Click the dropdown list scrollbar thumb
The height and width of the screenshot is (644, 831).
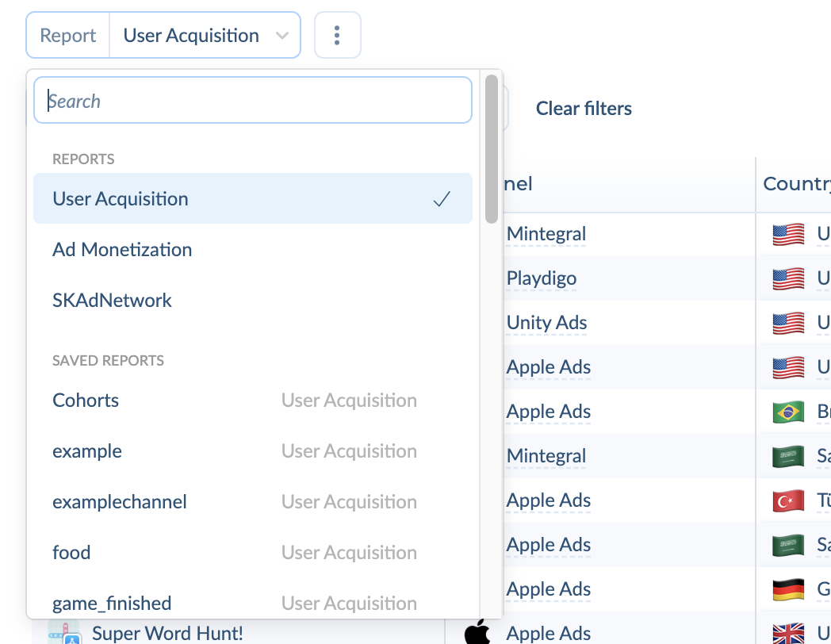click(x=492, y=149)
